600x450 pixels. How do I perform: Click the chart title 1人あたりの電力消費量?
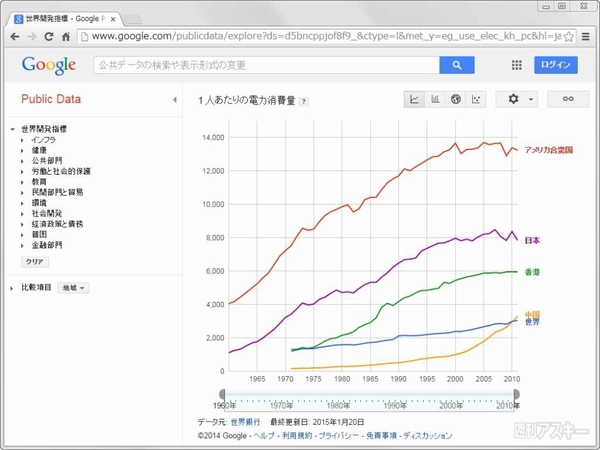[x=247, y=101]
